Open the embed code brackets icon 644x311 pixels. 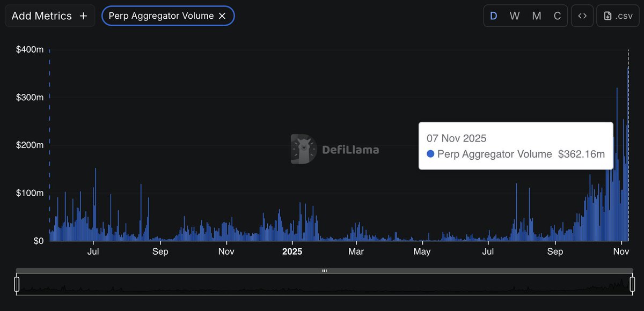coord(582,16)
